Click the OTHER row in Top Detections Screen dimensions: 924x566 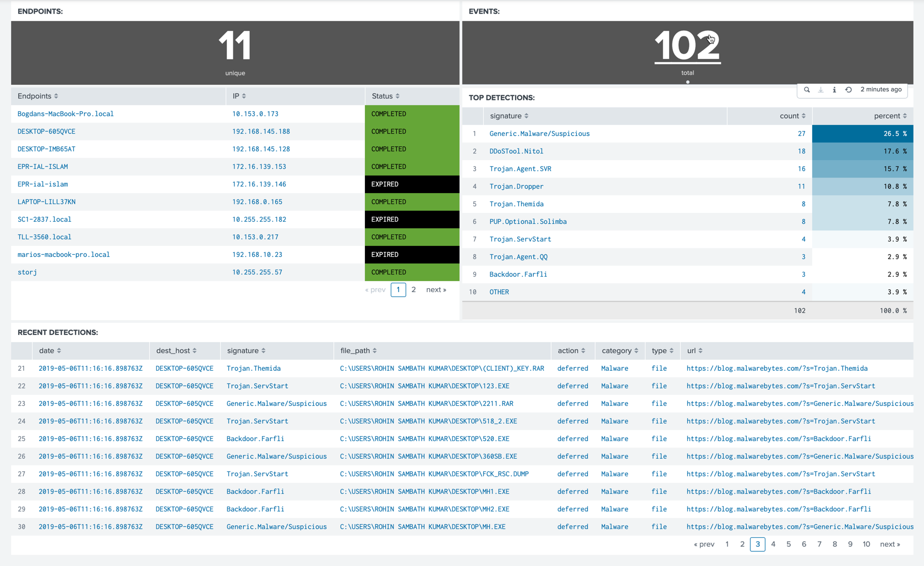pyautogui.click(x=499, y=292)
